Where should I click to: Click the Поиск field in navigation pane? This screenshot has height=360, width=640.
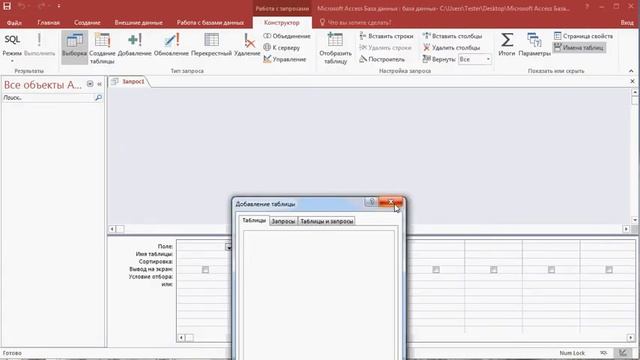click(x=48, y=98)
